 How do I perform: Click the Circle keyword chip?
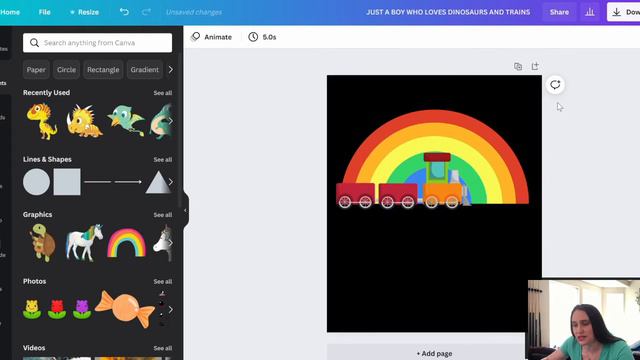coord(67,70)
